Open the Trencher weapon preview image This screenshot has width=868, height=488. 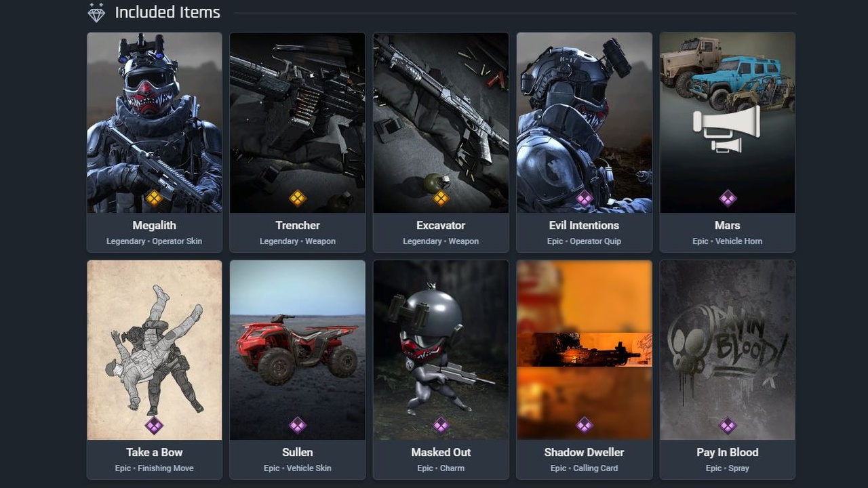(298, 123)
